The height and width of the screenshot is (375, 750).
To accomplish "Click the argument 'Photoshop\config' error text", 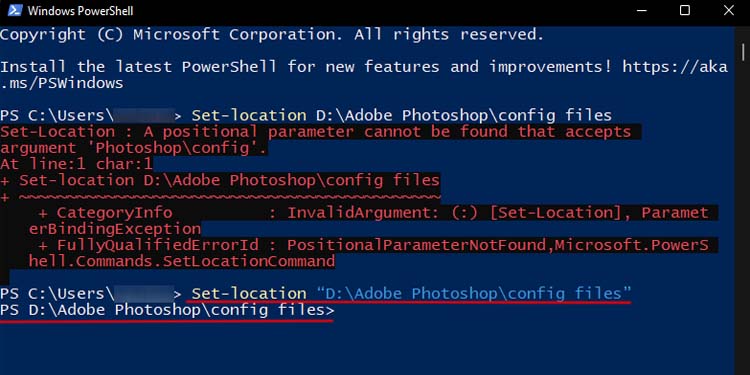I will (x=133, y=148).
